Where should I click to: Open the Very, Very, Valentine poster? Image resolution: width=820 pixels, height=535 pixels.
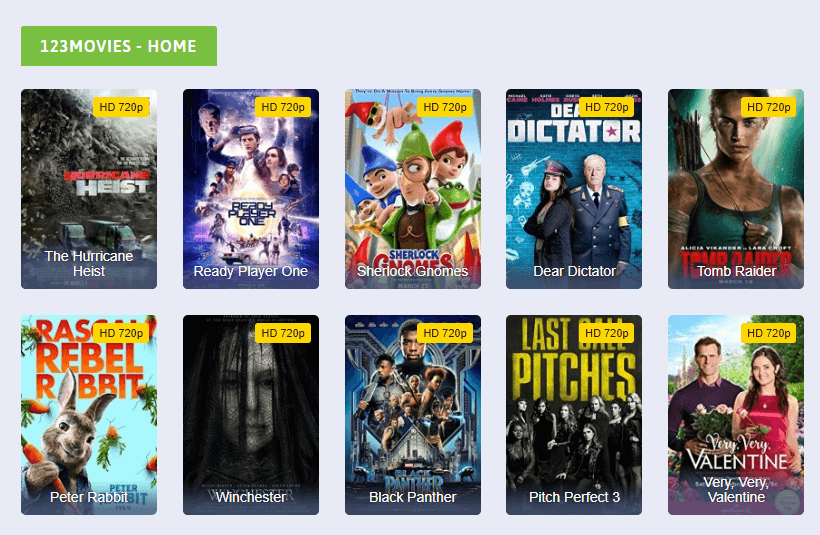(736, 415)
